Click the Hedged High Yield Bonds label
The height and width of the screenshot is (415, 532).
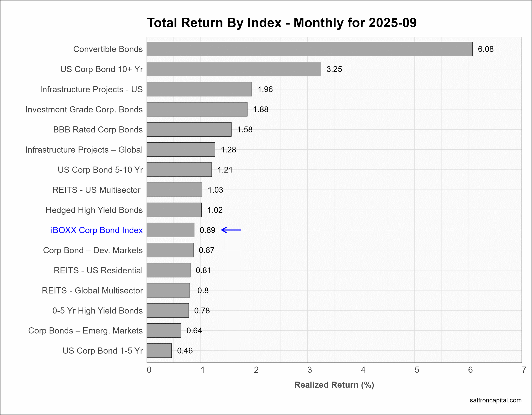(x=94, y=210)
